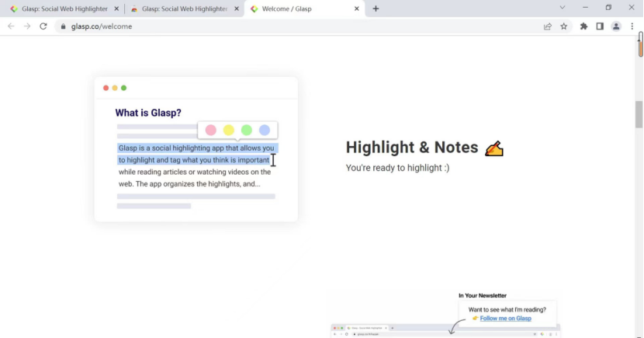View site information via lock icon
This screenshot has height=338, width=644.
63,26
